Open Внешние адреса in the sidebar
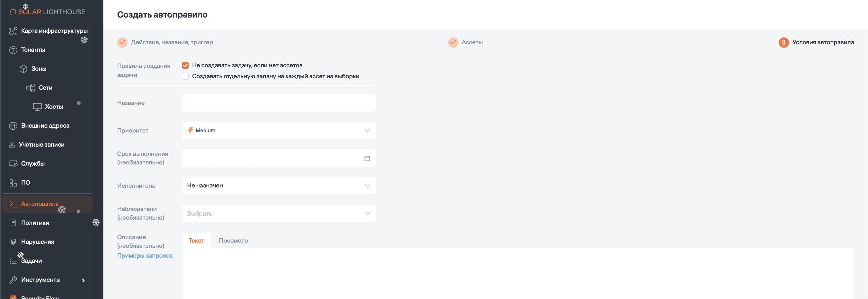 45,126
